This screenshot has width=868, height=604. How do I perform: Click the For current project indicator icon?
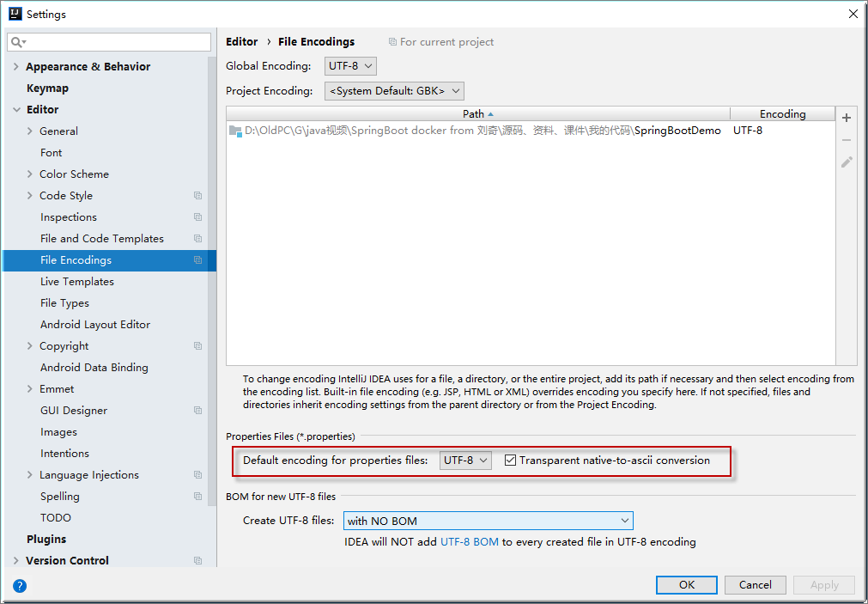click(392, 42)
